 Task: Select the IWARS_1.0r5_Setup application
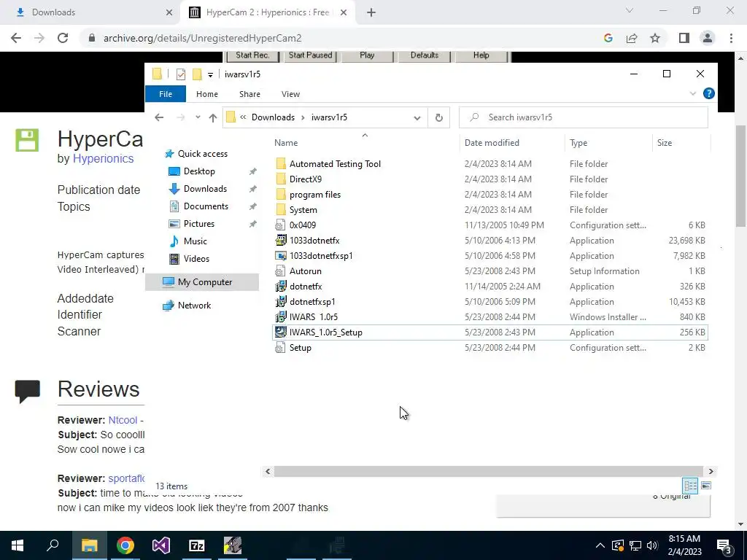coord(326,332)
